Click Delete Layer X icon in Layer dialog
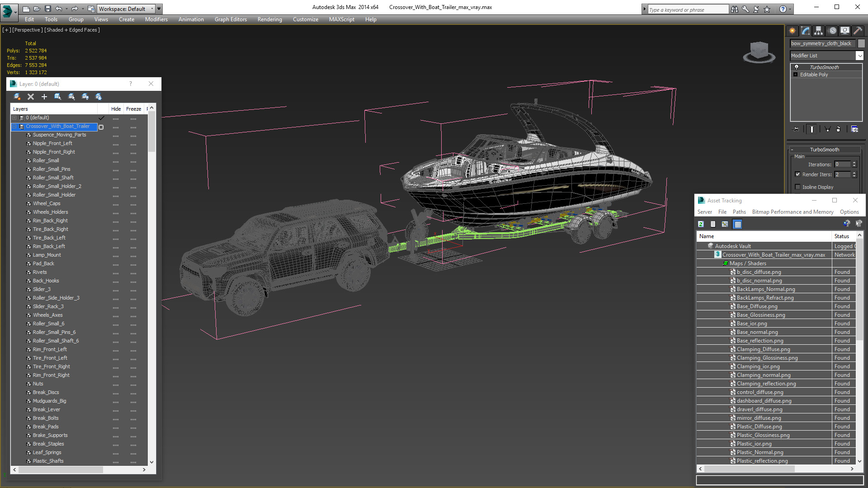Viewport: 868px width, 488px height. pyautogui.click(x=31, y=97)
